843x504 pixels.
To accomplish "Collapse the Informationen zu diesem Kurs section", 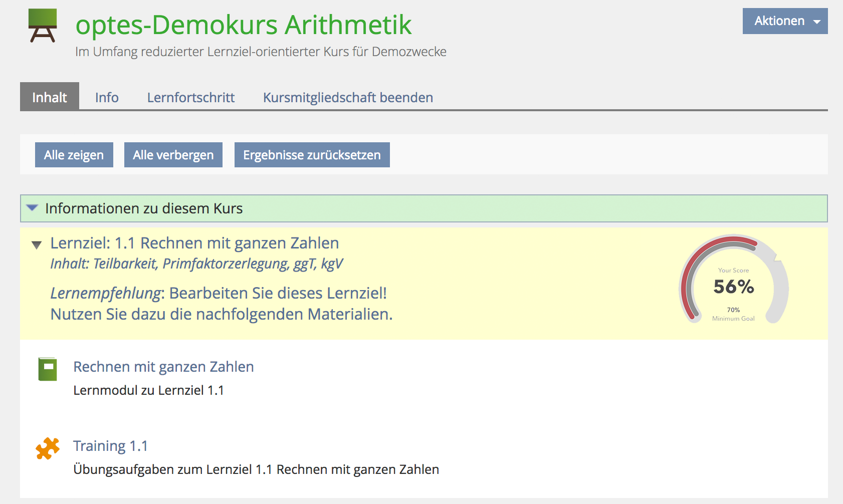I will (32, 208).
